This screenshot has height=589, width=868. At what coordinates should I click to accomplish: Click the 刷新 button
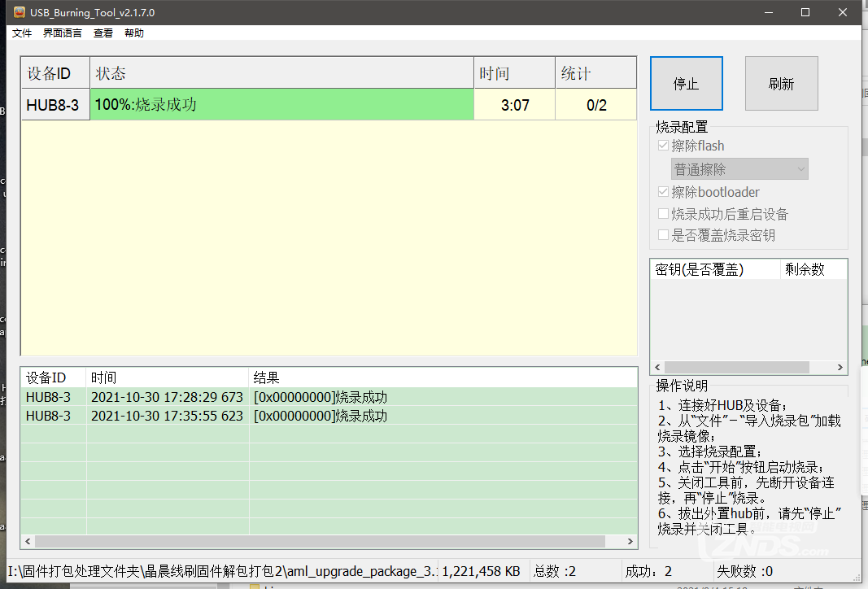[781, 84]
